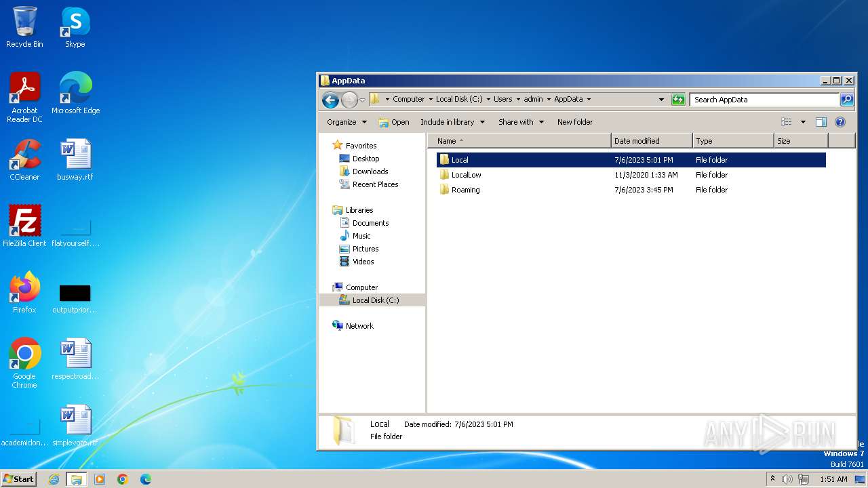Screen dimensions: 868x488
Task: Click the Back navigation arrow in Explorer
Action: point(330,100)
